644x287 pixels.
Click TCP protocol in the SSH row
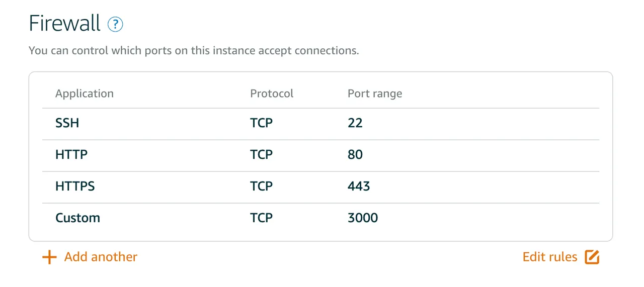[x=262, y=123]
